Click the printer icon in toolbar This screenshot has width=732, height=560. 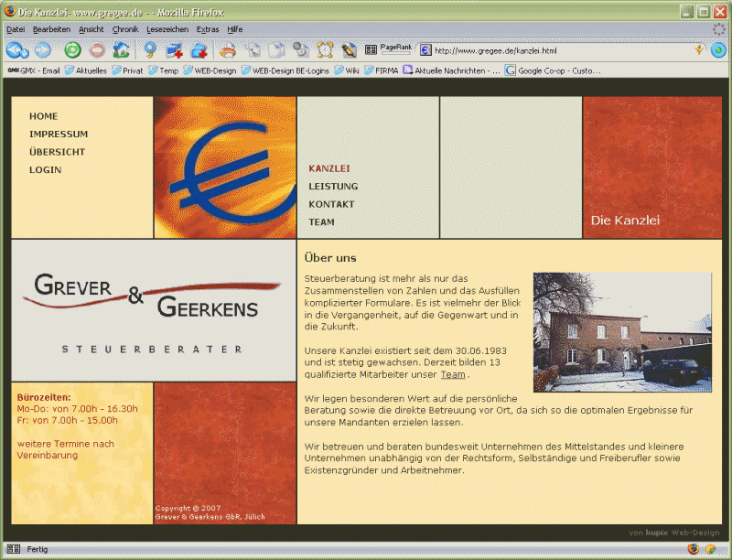pos(228,50)
